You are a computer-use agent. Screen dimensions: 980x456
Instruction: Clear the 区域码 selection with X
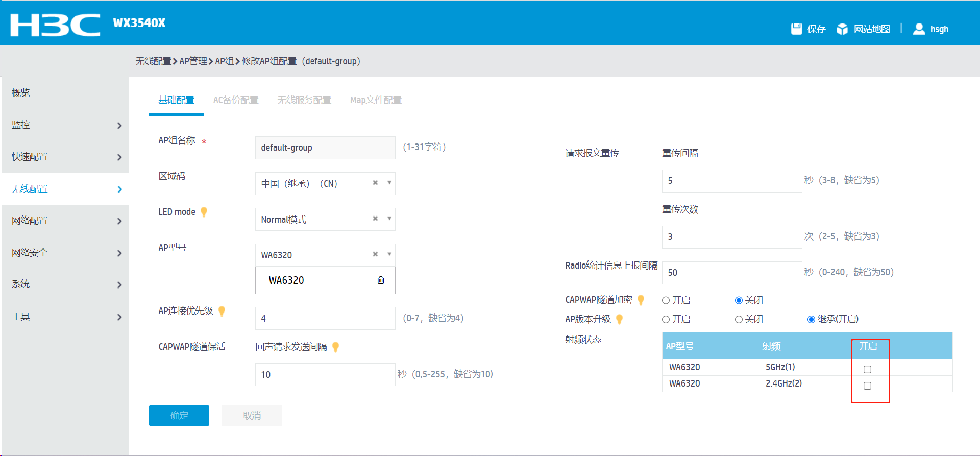tap(375, 183)
